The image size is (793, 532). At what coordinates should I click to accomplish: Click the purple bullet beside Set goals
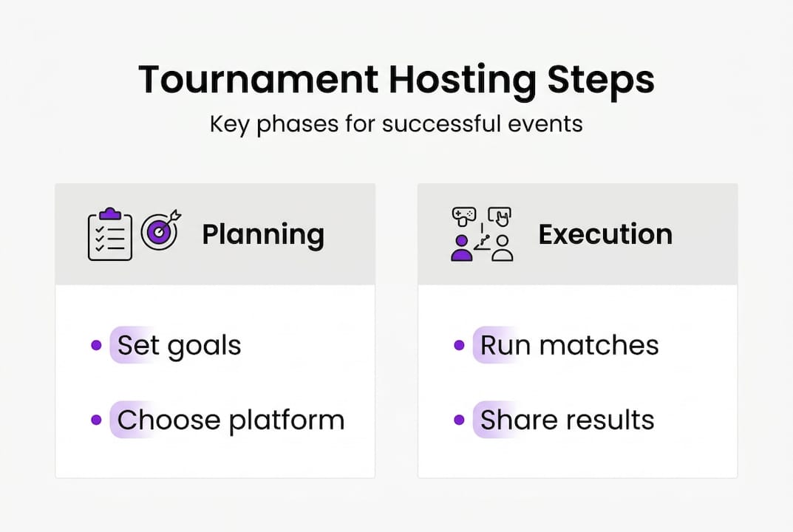point(96,345)
